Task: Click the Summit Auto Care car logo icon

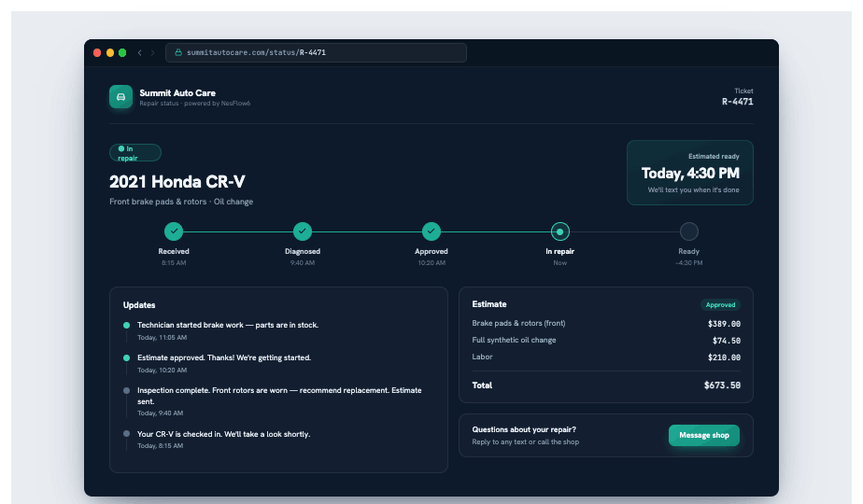Action: click(x=120, y=97)
